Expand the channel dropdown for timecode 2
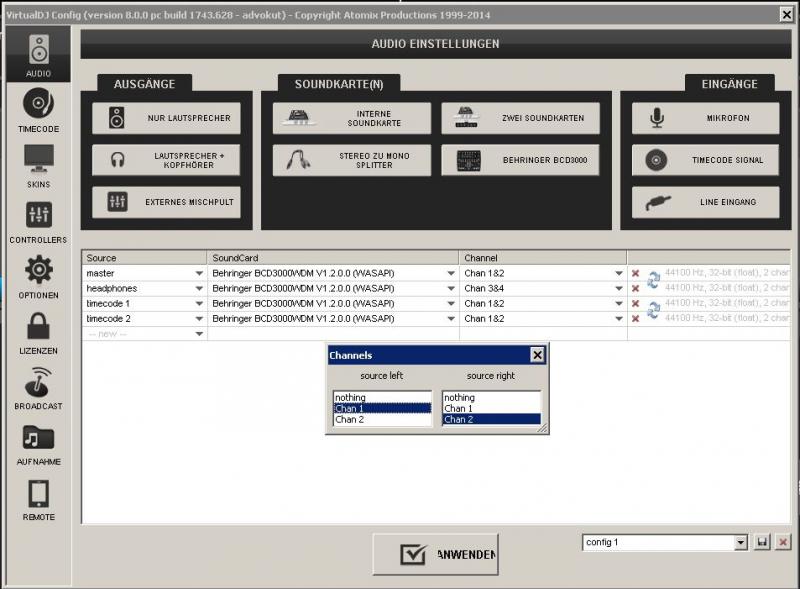 [x=619, y=318]
